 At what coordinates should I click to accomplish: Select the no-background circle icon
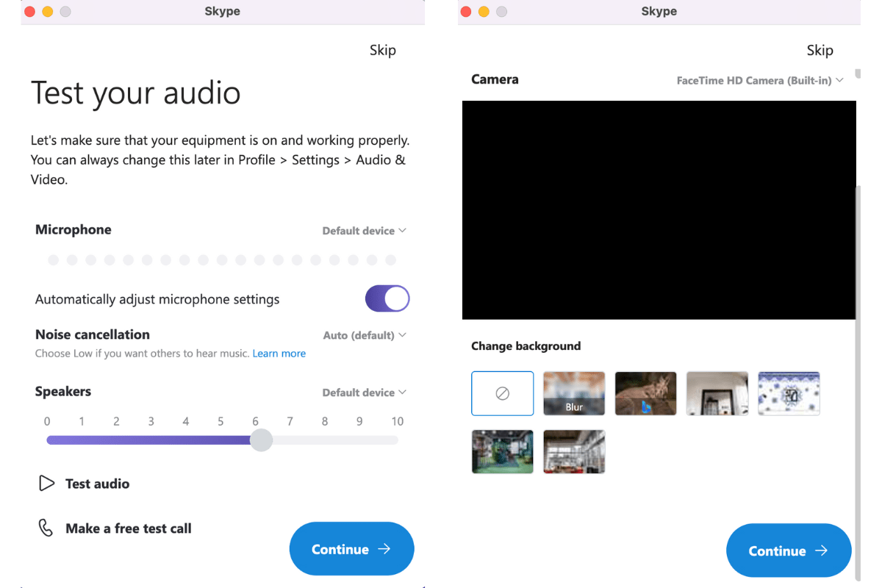tap(502, 393)
